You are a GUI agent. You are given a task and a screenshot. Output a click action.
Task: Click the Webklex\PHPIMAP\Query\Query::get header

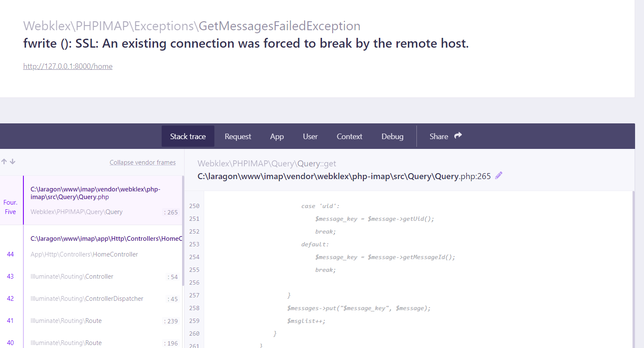[267, 163]
